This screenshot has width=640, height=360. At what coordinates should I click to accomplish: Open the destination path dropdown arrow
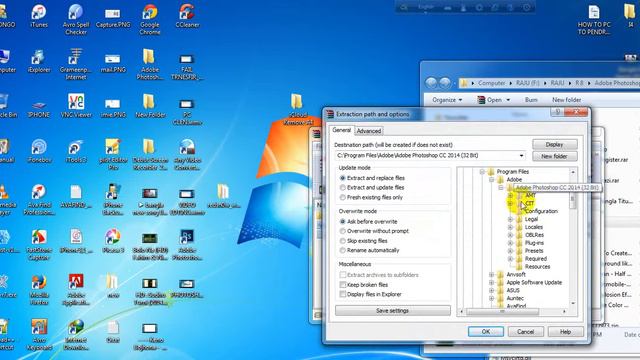tap(521, 156)
